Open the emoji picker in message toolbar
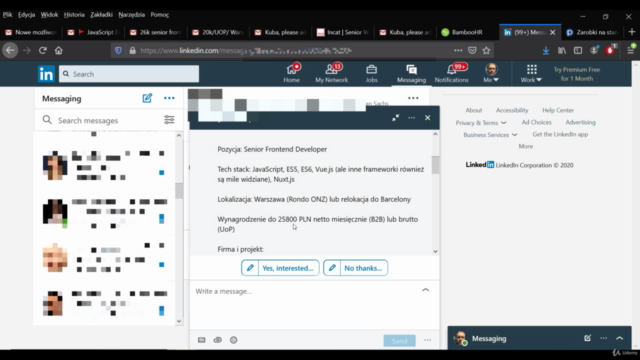The height and width of the screenshot is (360, 640). pyautogui.click(x=233, y=340)
